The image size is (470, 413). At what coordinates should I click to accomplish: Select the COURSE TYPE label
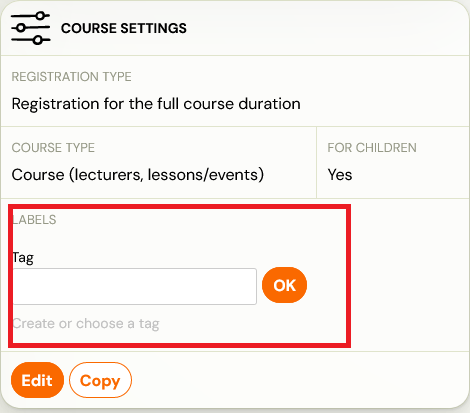(53, 148)
